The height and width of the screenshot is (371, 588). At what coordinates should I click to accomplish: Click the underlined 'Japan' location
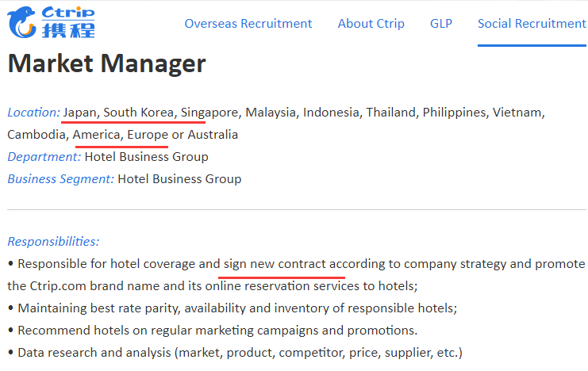click(x=80, y=113)
